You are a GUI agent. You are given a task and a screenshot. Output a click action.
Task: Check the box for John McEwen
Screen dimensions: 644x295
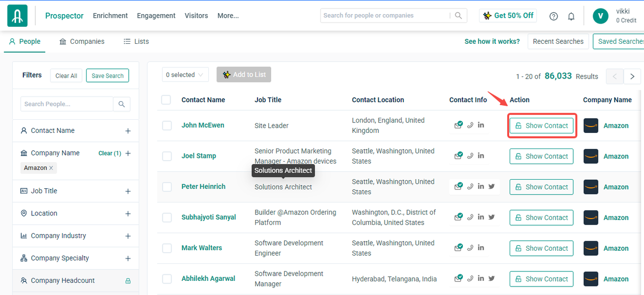pyautogui.click(x=167, y=125)
